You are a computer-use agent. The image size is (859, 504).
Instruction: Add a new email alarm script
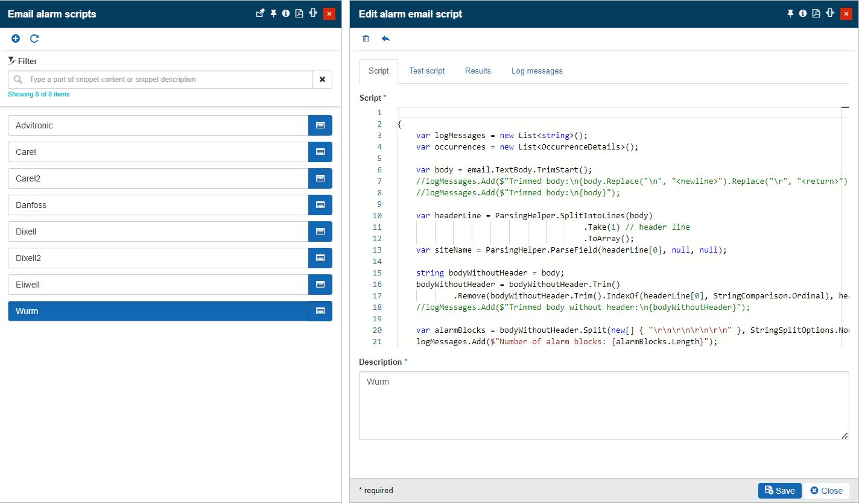pos(16,39)
